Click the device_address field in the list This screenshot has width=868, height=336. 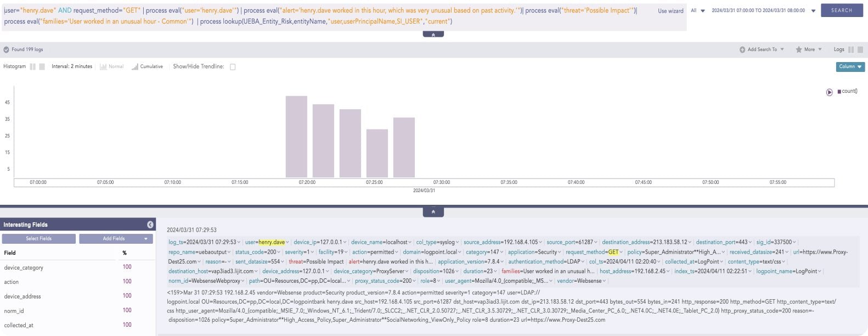click(x=22, y=296)
